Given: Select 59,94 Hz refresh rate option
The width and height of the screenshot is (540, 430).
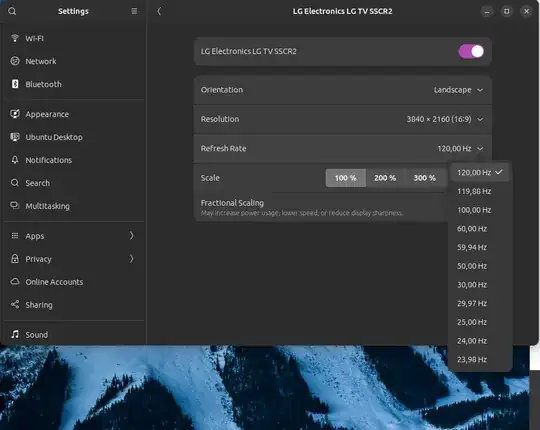Looking at the screenshot, I should (x=480, y=247).
